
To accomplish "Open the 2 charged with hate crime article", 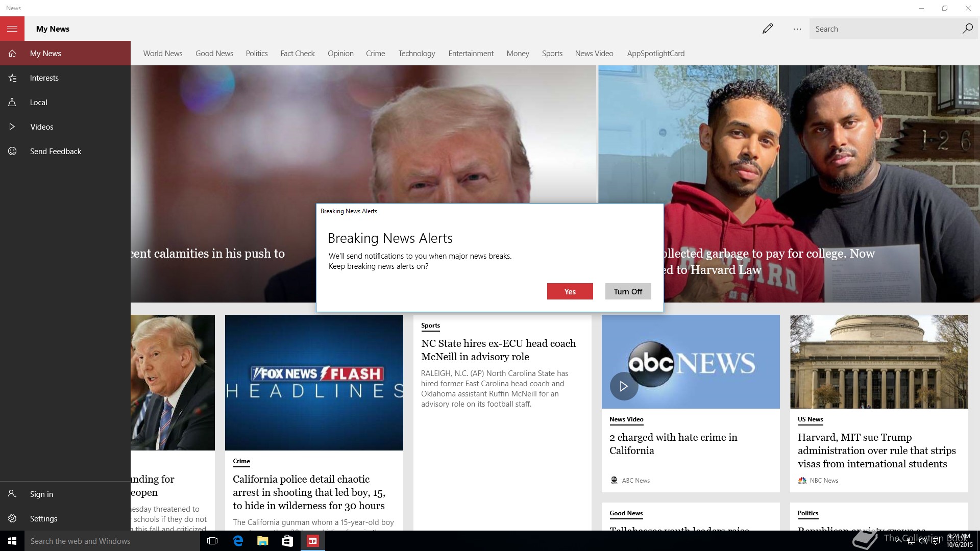I will click(673, 444).
